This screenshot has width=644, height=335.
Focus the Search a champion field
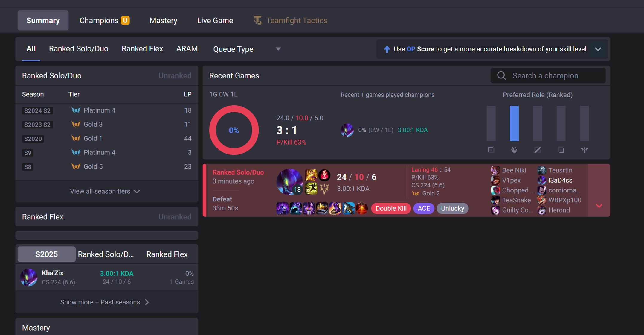548,76
